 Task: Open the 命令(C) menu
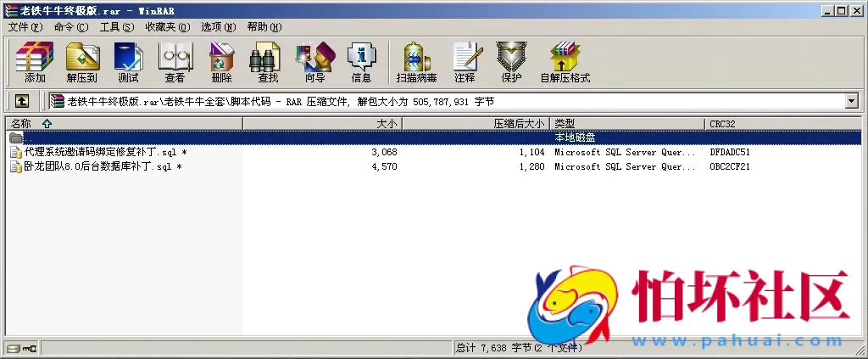coord(71,27)
